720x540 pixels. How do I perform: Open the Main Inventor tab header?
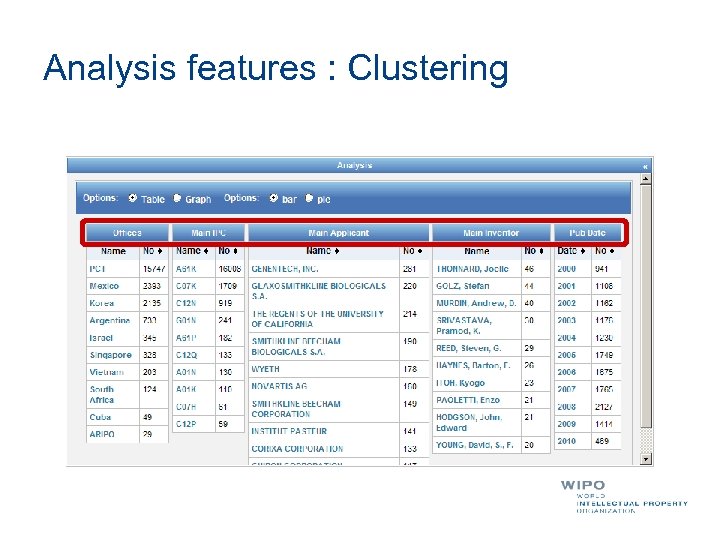tap(491, 233)
